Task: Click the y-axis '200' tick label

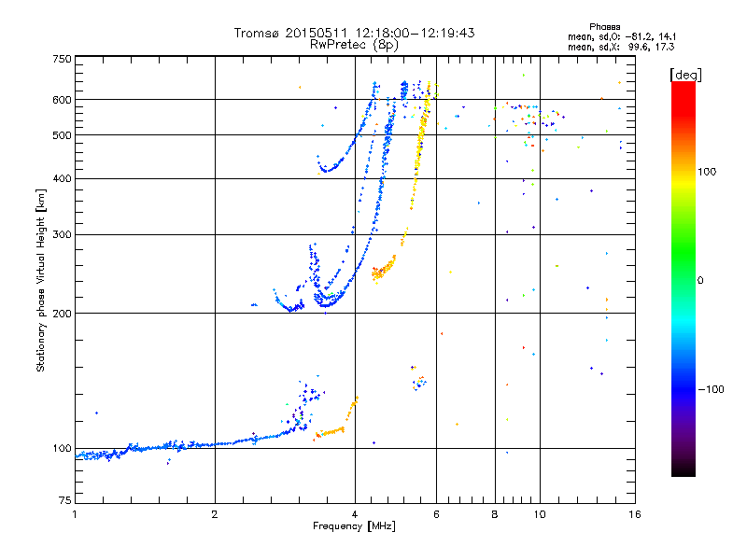Action: tap(62, 314)
